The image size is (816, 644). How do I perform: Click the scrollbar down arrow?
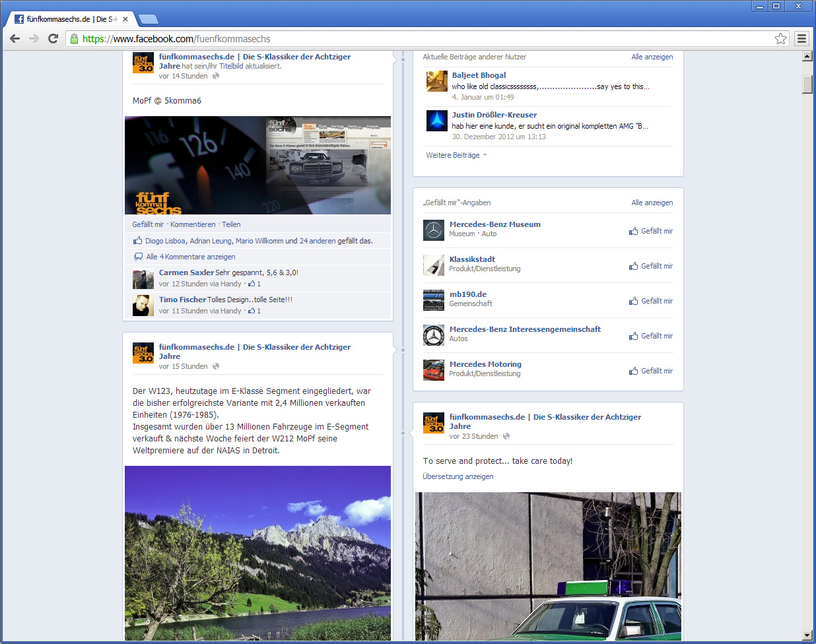(x=807, y=635)
